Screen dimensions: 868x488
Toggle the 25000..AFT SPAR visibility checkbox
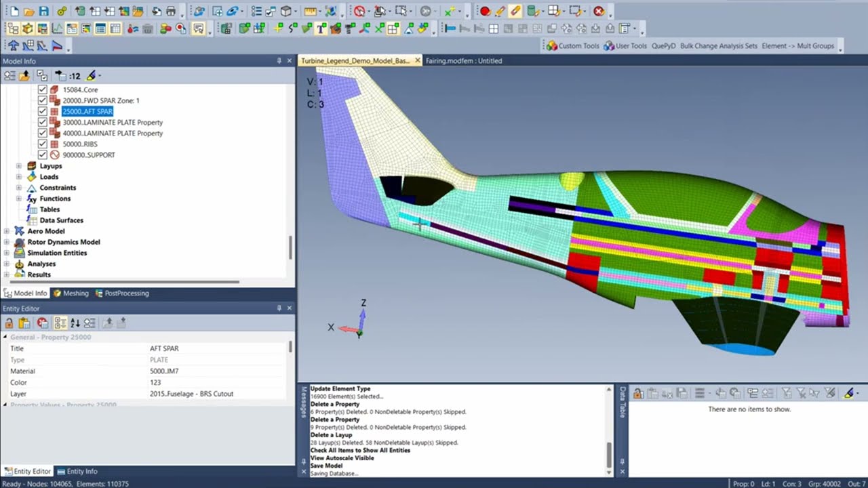click(43, 111)
